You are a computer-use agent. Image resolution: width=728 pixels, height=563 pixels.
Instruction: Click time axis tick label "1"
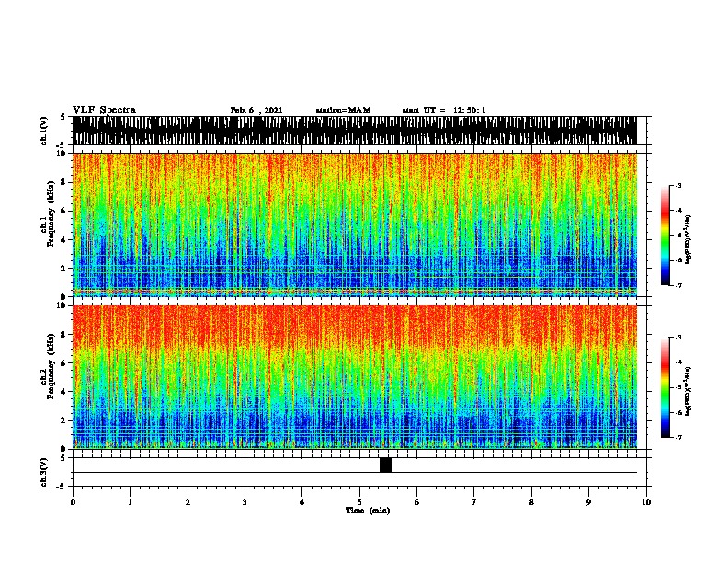[130, 502]
